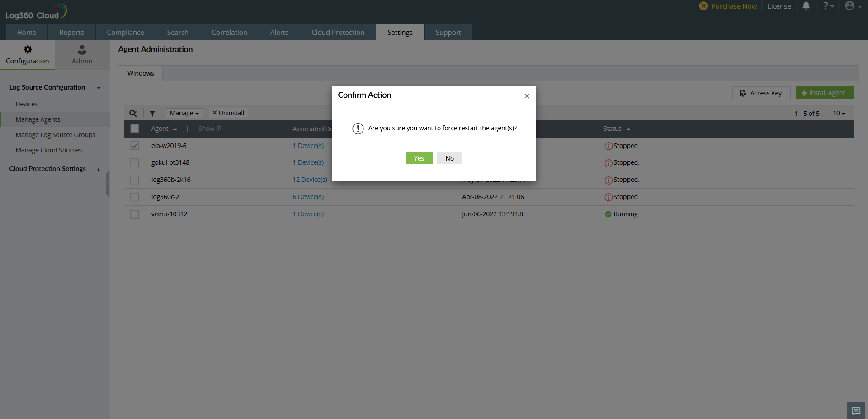The image size is (868, 419).
Task: Click the warning icon in the dialog
Action: pos(358,129)
